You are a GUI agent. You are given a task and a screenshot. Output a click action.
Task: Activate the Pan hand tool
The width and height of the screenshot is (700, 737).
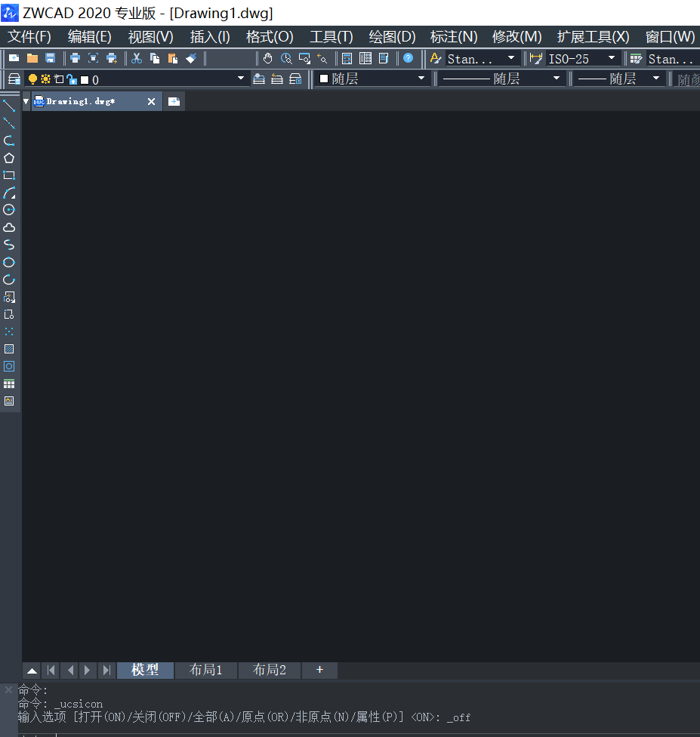point(268,58)
